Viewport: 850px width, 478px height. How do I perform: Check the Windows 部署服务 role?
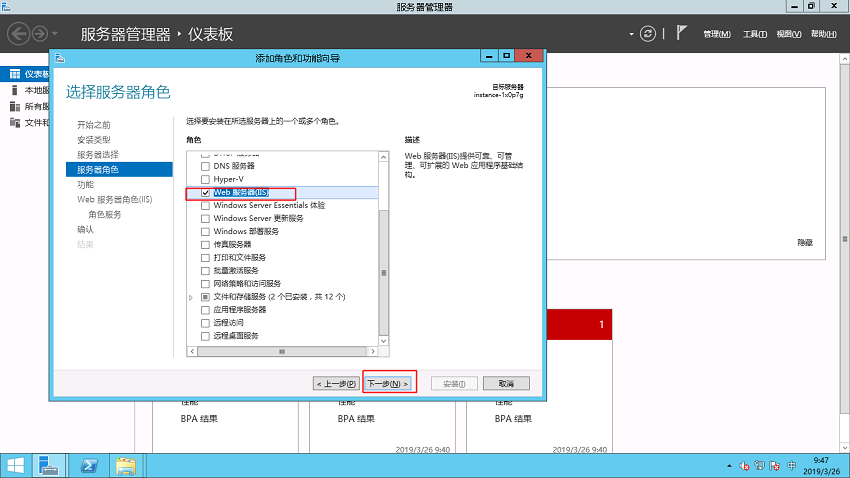205,231
